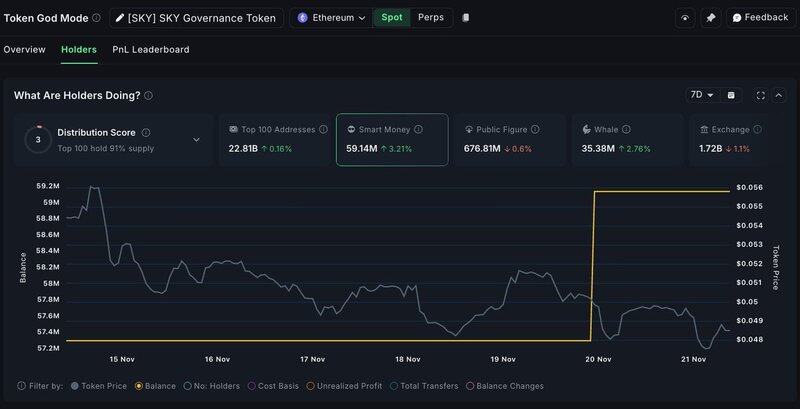This screenshot has width=800, height=409.
Task: Click the pin icon beside Feedback
Action: tap(710, 18)
